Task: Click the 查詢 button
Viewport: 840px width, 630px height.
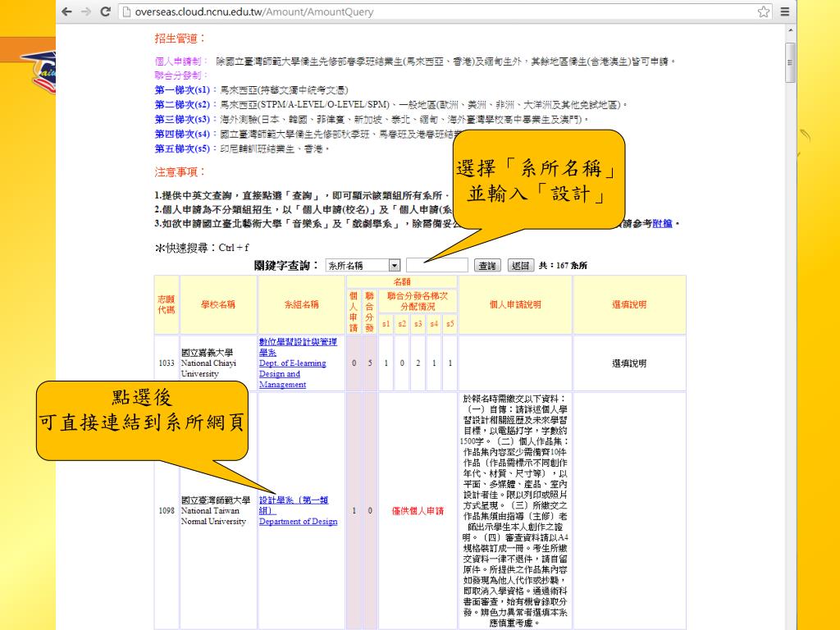Action: click(x=487, y=265)
